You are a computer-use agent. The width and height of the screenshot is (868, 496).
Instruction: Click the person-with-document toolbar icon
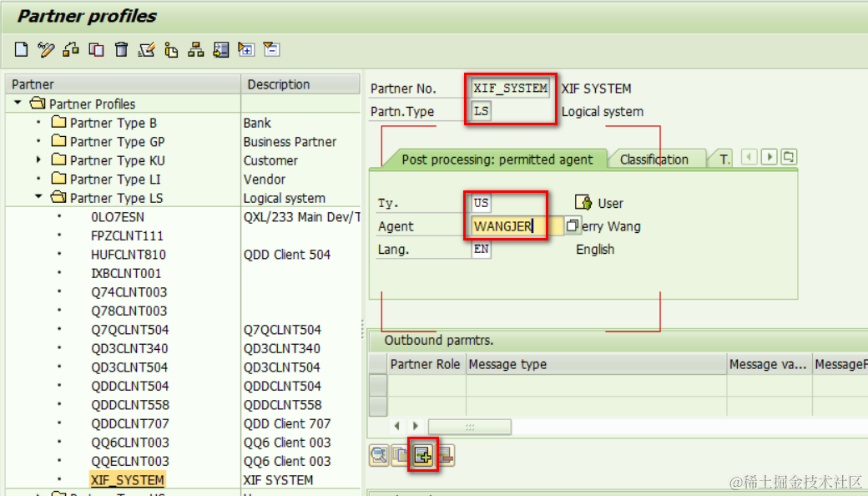pyautogui.click(x=171, y=49)
